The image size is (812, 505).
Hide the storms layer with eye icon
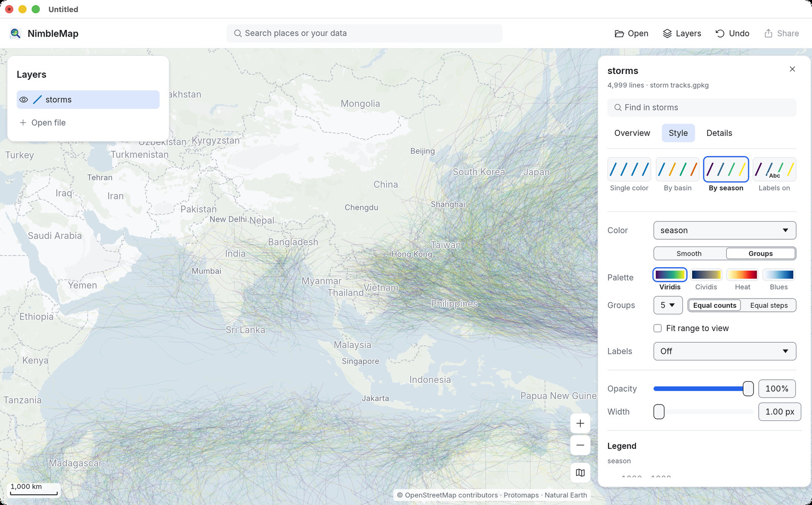click(23, 100)
